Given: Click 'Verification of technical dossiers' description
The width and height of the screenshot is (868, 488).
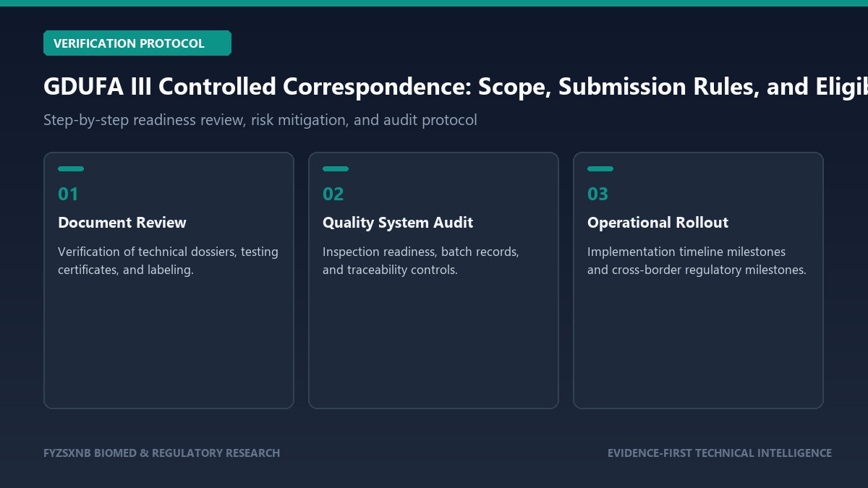Looking at the screenshot, I should pyautogui.click(x=169, y=261).
